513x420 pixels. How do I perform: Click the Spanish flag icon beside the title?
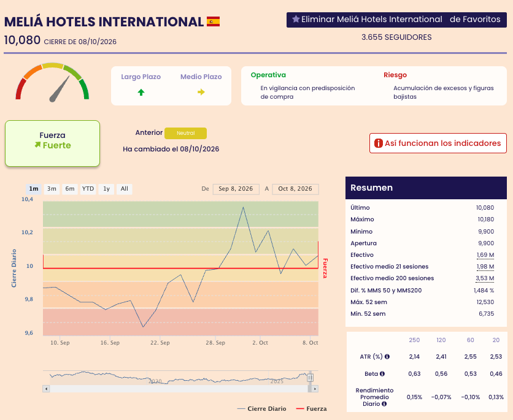pos(213,21)
